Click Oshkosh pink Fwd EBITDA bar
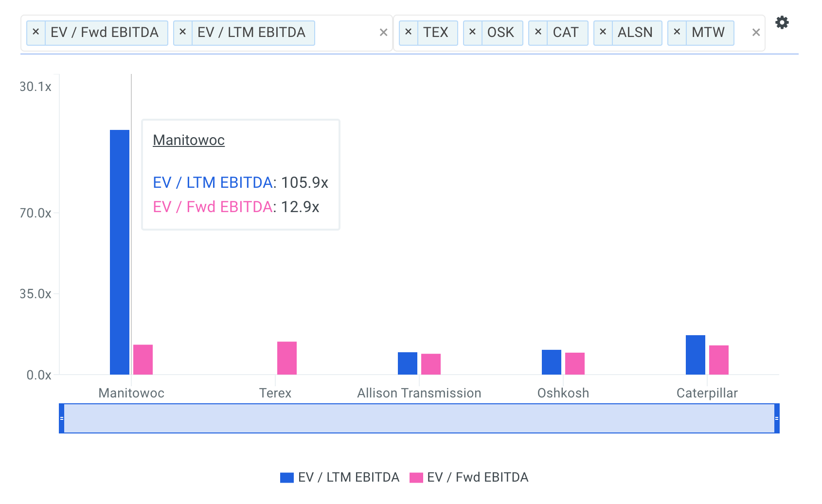 click(575, 363)
